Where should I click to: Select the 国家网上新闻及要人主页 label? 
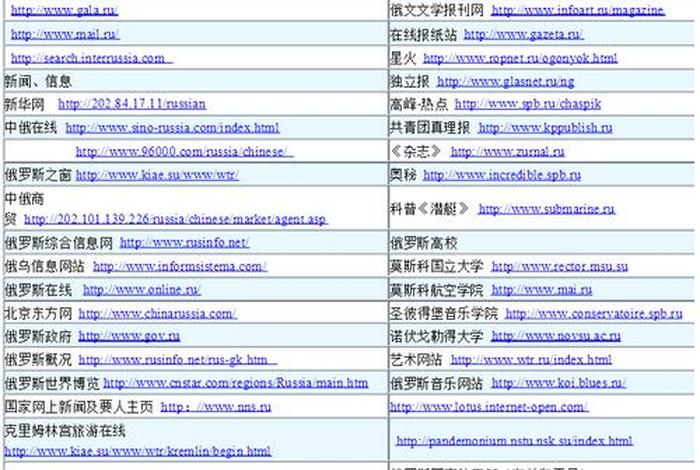pos(79,407)
